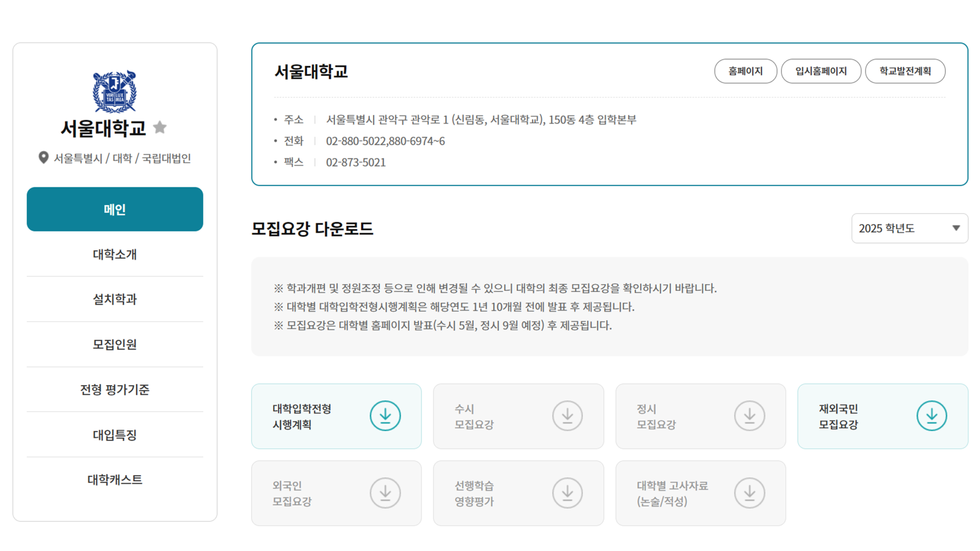Select 전형 평가기준 in the sidebar
Image resolution: width=980 pixels, height=551 pixels.
(115, 389)
